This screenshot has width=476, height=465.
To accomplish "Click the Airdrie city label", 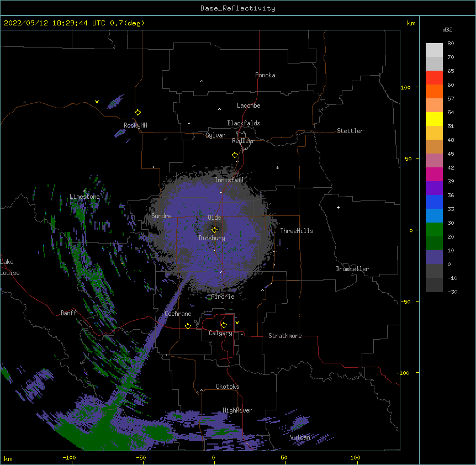I will (223, 297).
